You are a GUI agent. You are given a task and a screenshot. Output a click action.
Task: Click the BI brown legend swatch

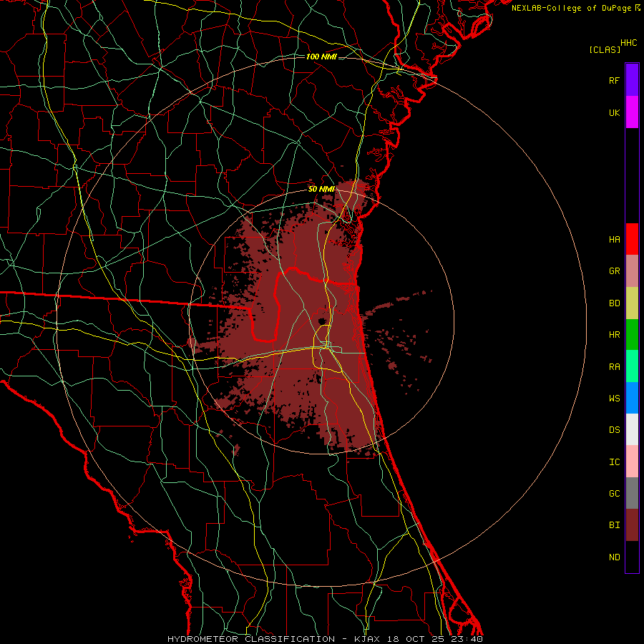[x=632, y=525]
